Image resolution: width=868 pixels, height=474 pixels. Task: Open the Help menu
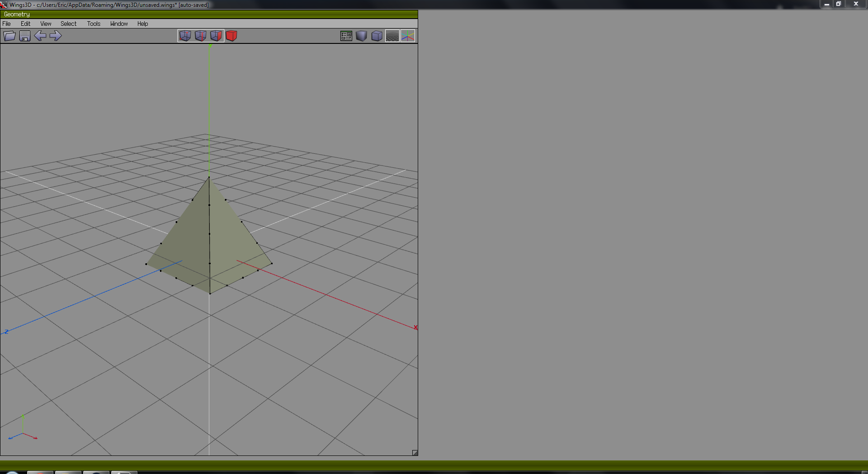pyautogui.click(x=143, y=24)
